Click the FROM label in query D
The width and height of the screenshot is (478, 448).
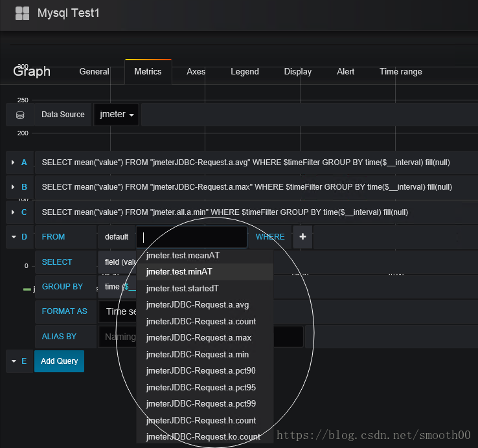coord(53,237)
